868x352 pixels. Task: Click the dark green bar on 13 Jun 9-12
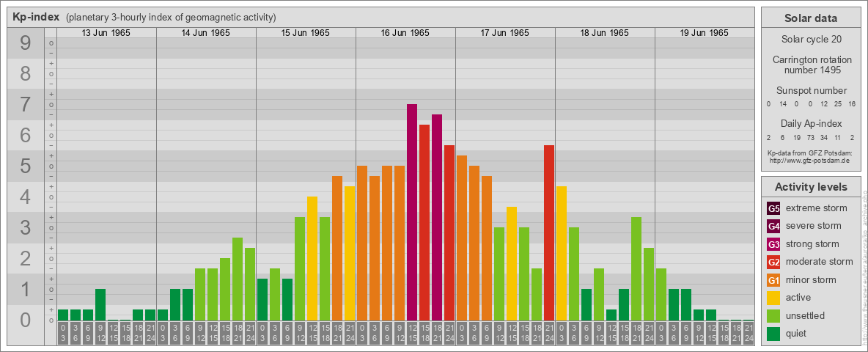coord(100,304)
